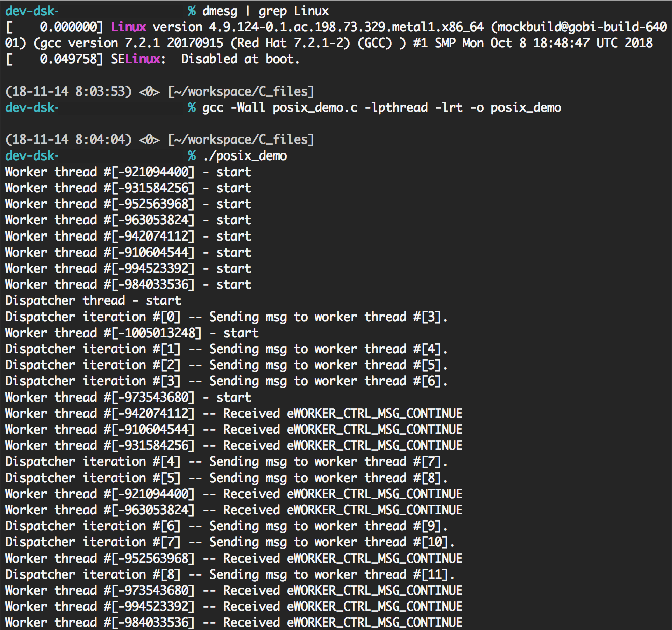Click the magenta 'Linux' word before 'version 4.9.124'
Screen dimensions: 672x630
click(x=128, y=27)
